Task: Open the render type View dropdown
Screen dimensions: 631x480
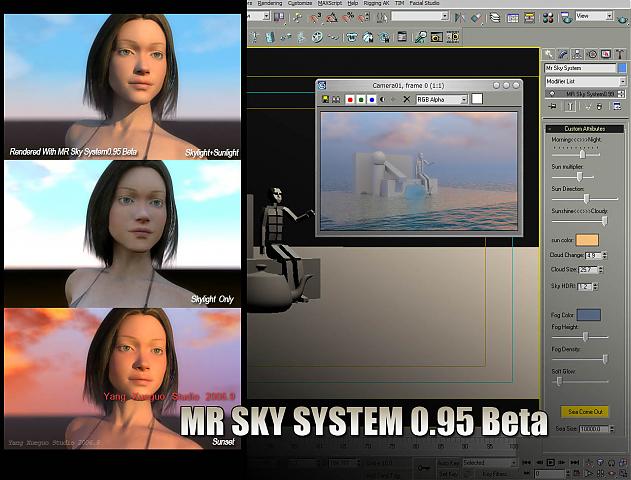Action: 594,16
